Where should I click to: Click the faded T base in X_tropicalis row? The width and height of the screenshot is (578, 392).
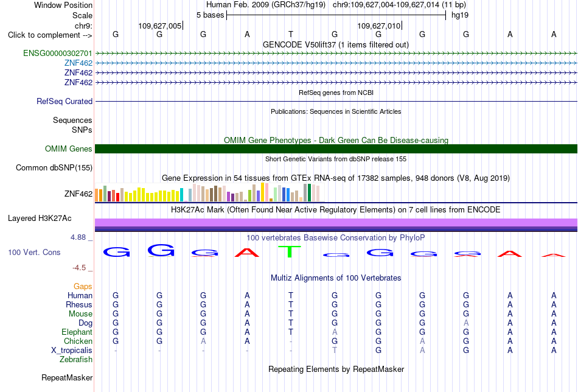335,351
